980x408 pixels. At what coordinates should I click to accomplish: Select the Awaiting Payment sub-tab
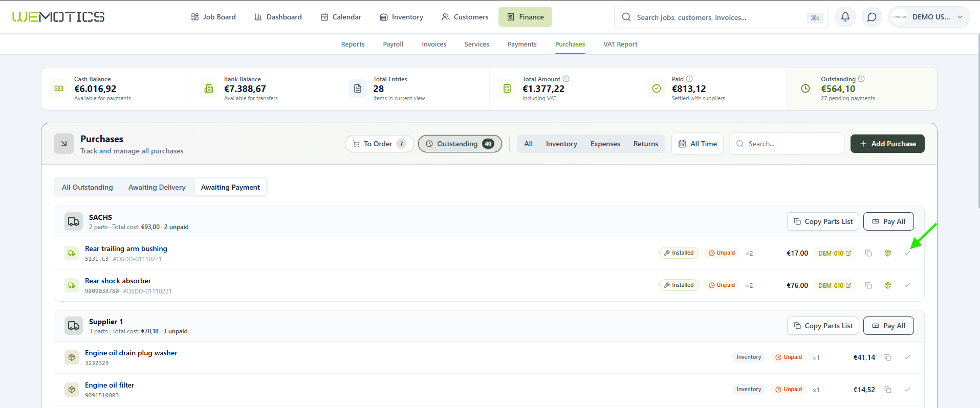pos(230,187)
